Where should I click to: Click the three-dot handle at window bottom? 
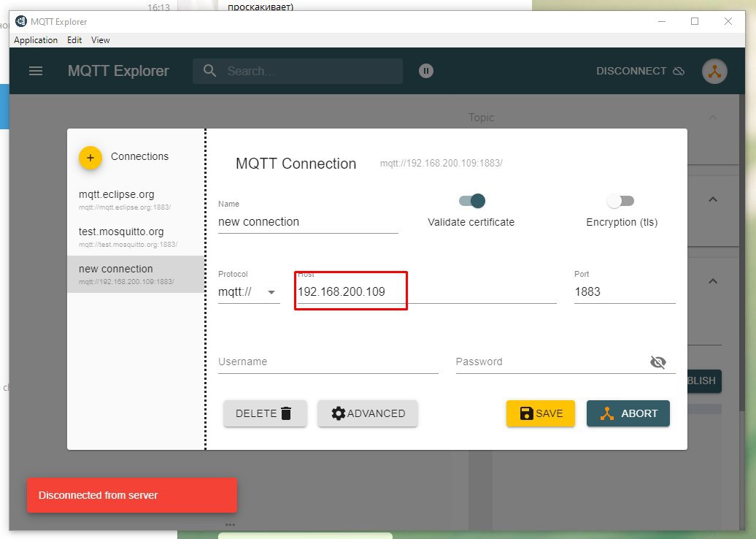point(230,524)
